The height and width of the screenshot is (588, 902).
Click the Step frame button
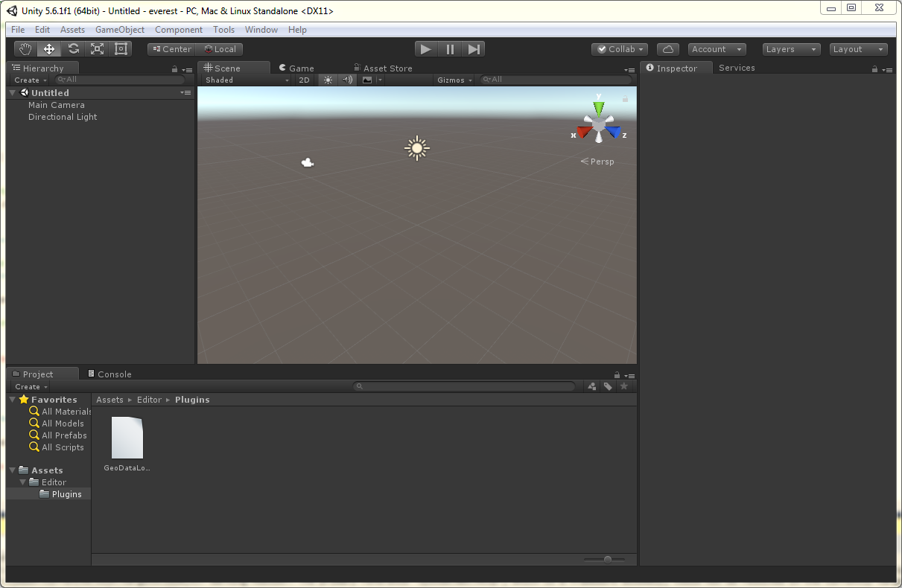(x=474, y=49)
